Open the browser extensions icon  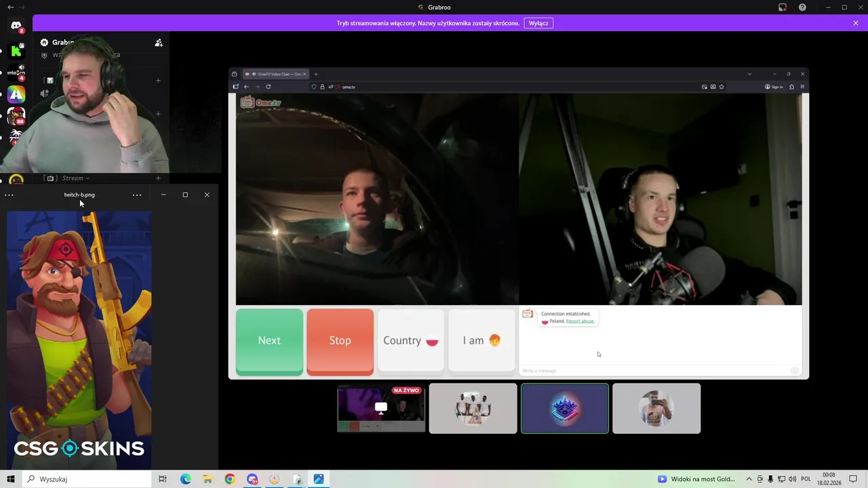[x=792, y=87]
